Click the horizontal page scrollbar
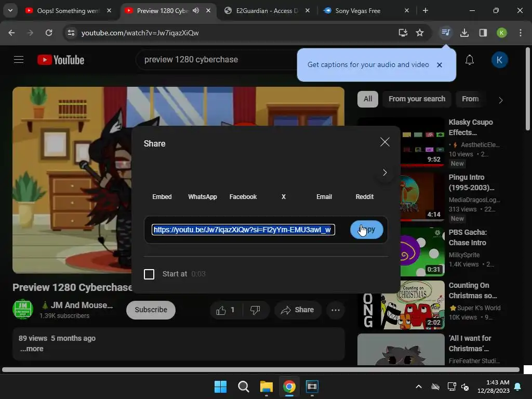Image resolution: width=532 pixels, height=399 pixels. pos(261,369)
